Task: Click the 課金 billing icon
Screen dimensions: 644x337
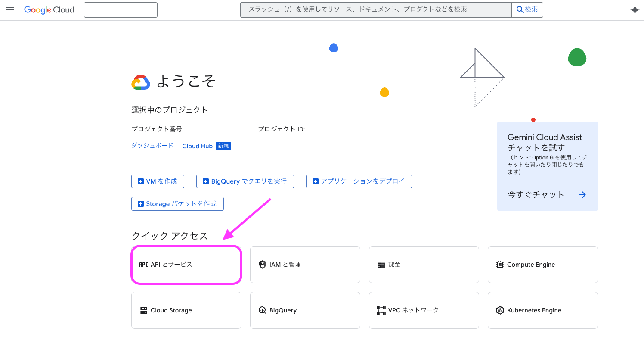Action: pos(381,264)
